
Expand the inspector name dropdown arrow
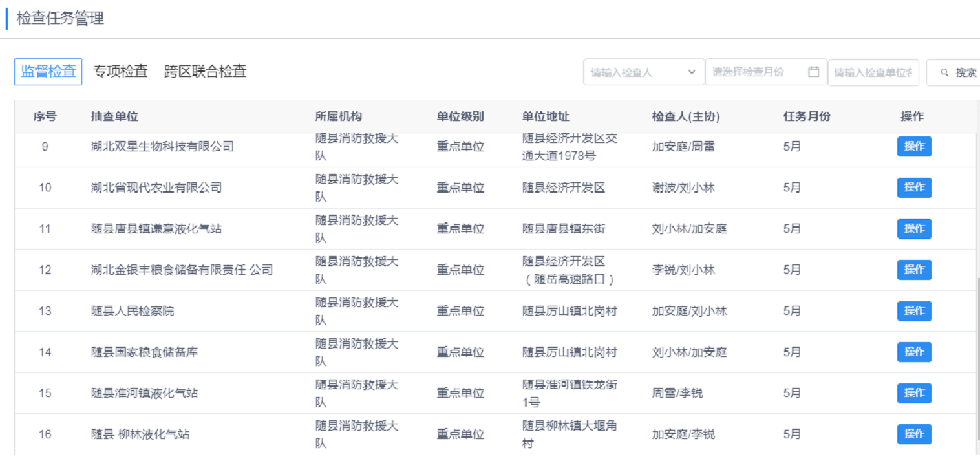[x=692, y=72]
